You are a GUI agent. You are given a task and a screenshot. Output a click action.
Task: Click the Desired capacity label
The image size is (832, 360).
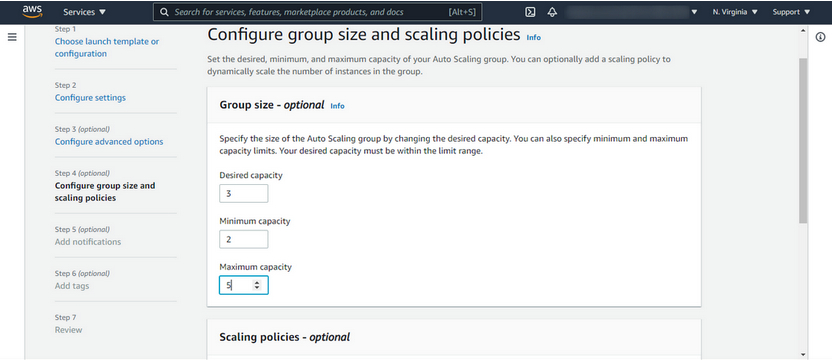pyautogui.click(x=250, y=175)
